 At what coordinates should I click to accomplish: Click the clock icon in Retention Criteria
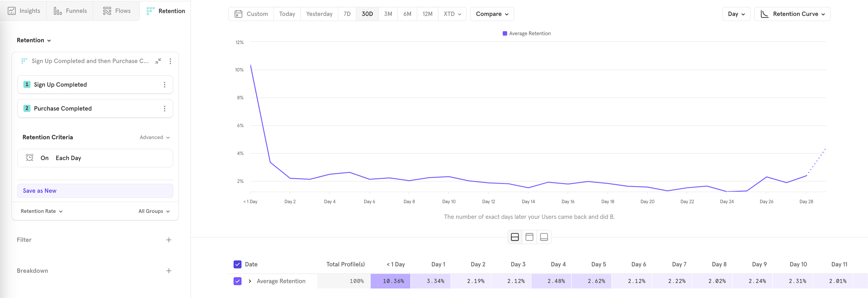[30, 158]
